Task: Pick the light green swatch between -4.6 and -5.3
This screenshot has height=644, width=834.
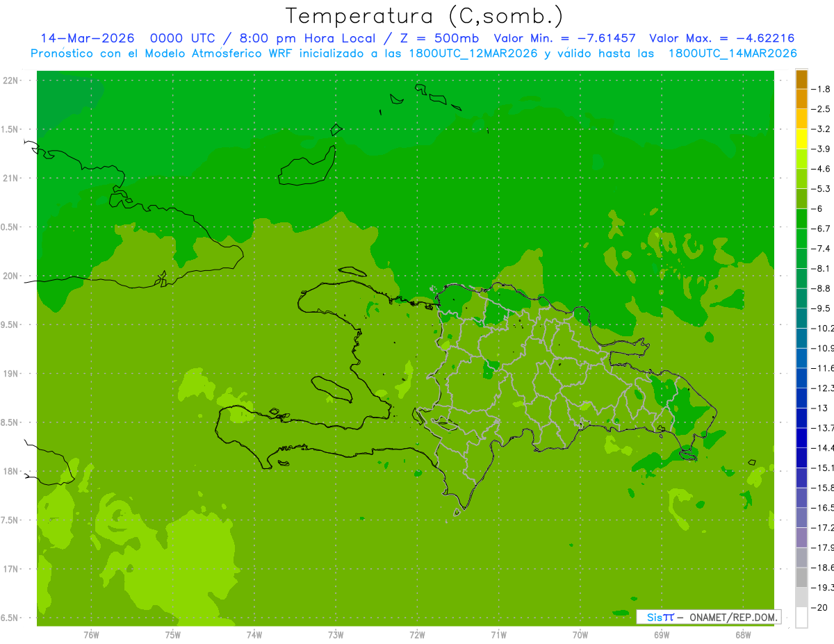Action: [x=801, y=179]
